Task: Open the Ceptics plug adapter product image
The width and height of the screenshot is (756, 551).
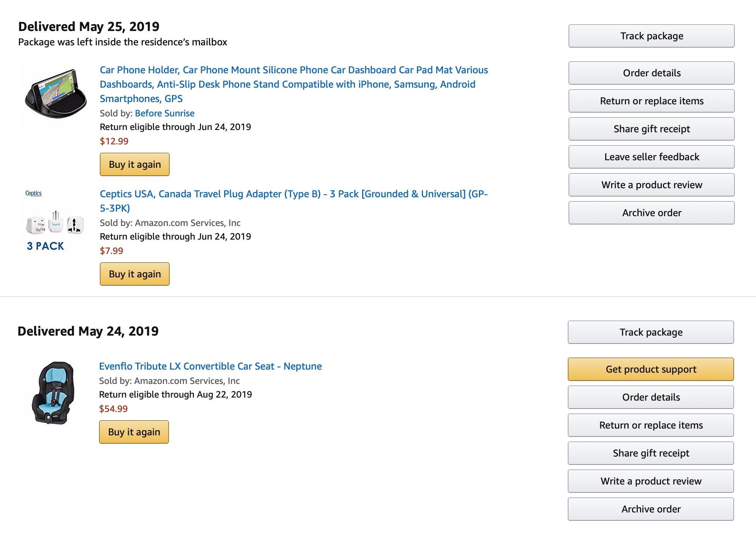Action: (x=55, y=220)
